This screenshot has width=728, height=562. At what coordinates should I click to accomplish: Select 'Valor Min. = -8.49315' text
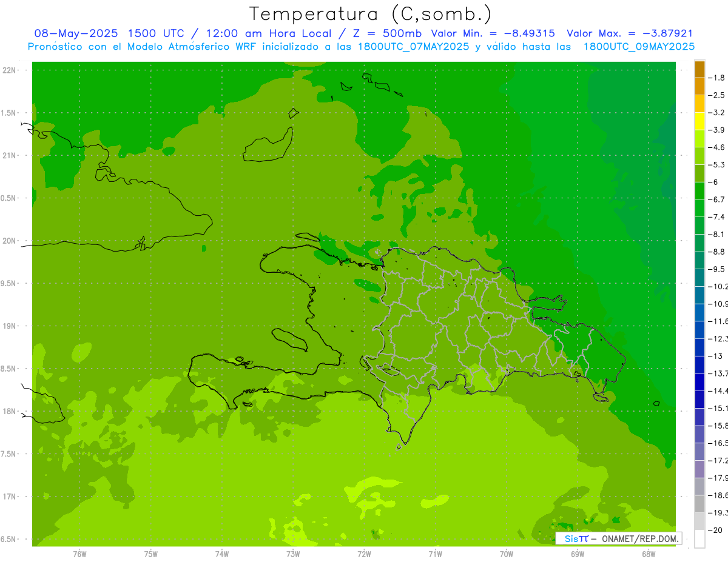click(493, 33)
